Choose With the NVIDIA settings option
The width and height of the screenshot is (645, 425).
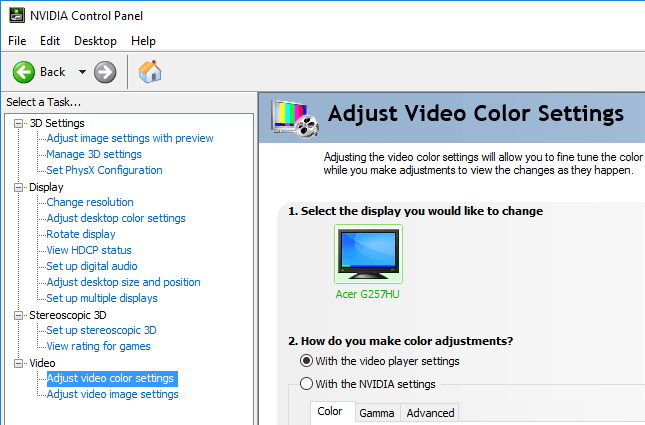coord(306,383)
